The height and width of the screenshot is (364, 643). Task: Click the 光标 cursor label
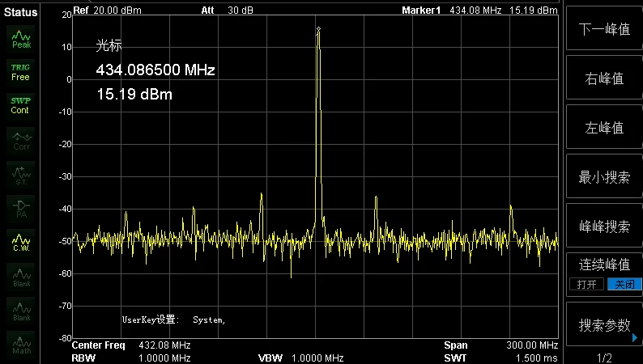(109, 45)
